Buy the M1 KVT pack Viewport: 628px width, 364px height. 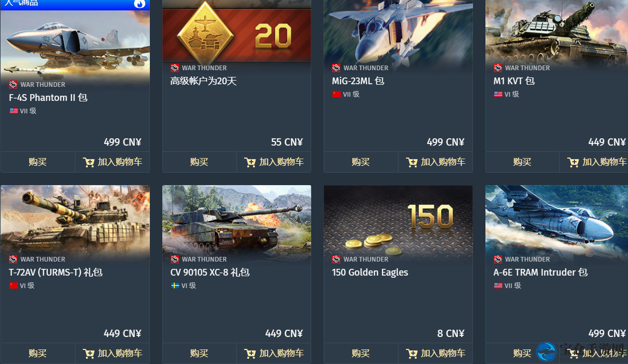tap(522, 162)
